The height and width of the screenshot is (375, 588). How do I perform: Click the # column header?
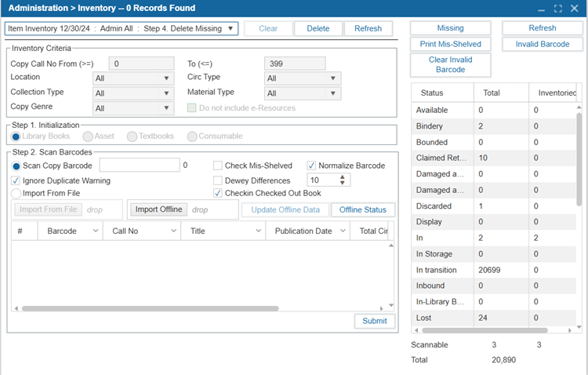[x=24, y=231]
